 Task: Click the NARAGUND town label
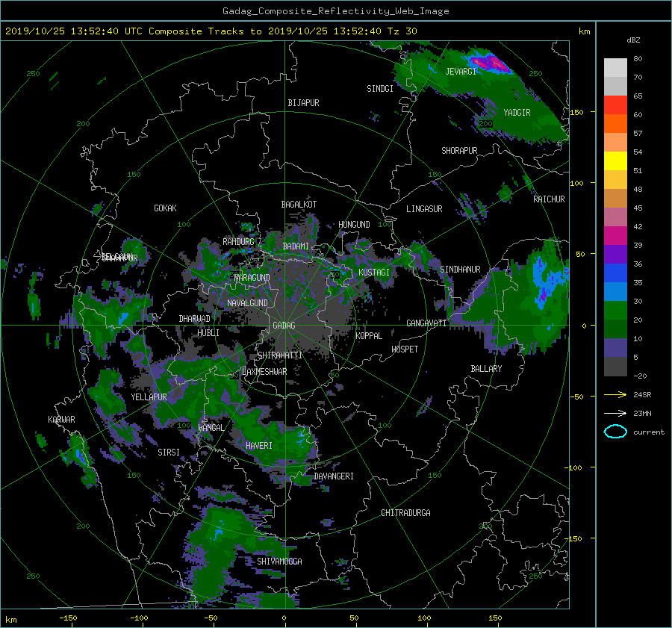(x=252, y=278)
